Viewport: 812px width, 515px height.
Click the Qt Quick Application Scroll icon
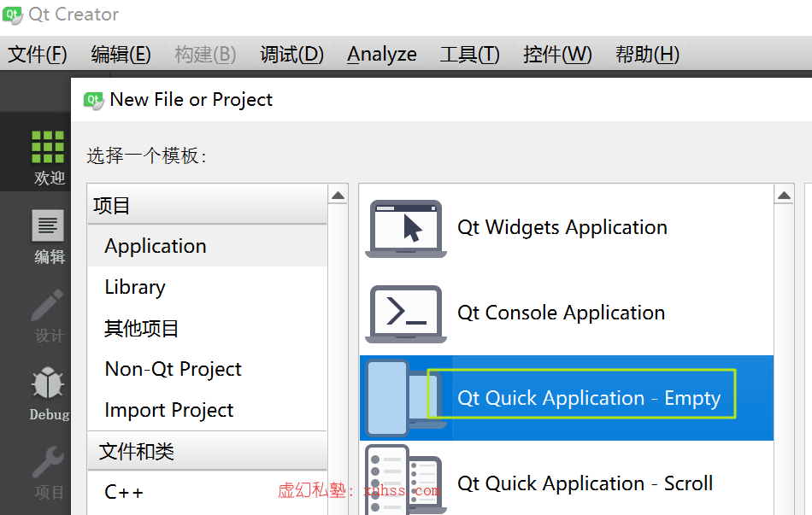coord(406,480)
